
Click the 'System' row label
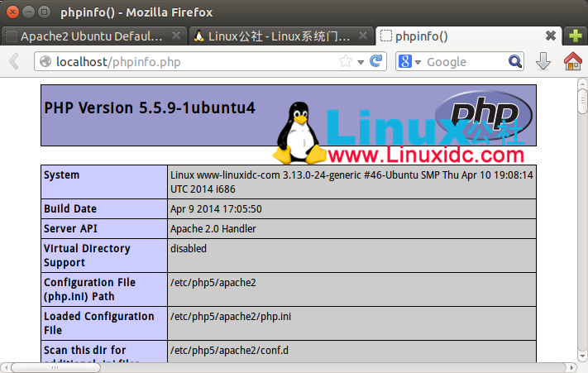pos(61,175)
